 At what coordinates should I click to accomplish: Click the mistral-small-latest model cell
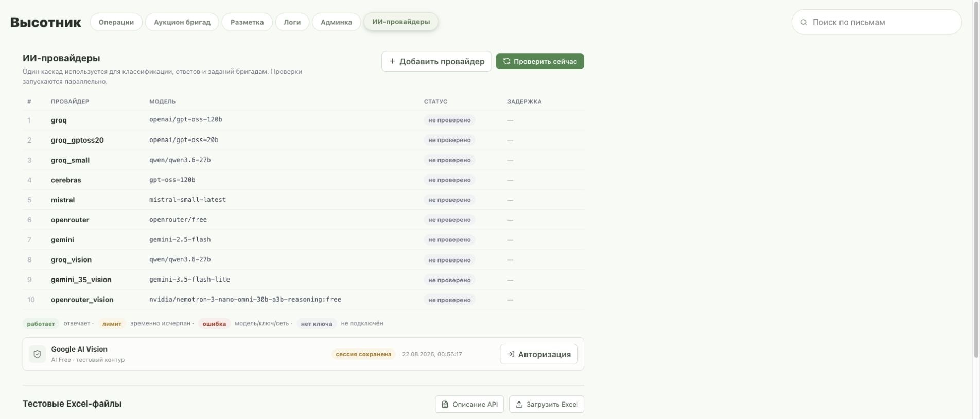tap(187, 200)
